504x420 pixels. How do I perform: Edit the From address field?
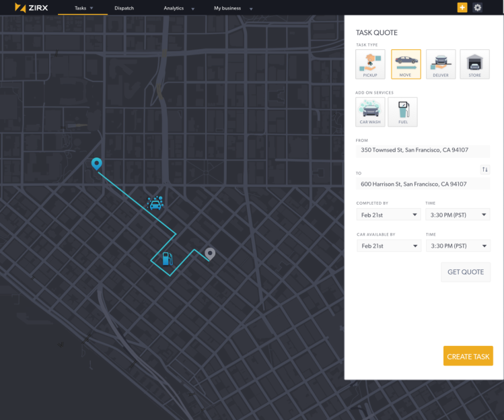coord(423,150)
